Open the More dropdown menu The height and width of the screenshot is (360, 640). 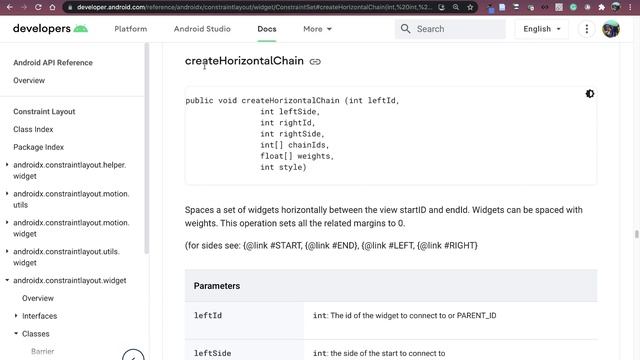[x=317, y=29]
